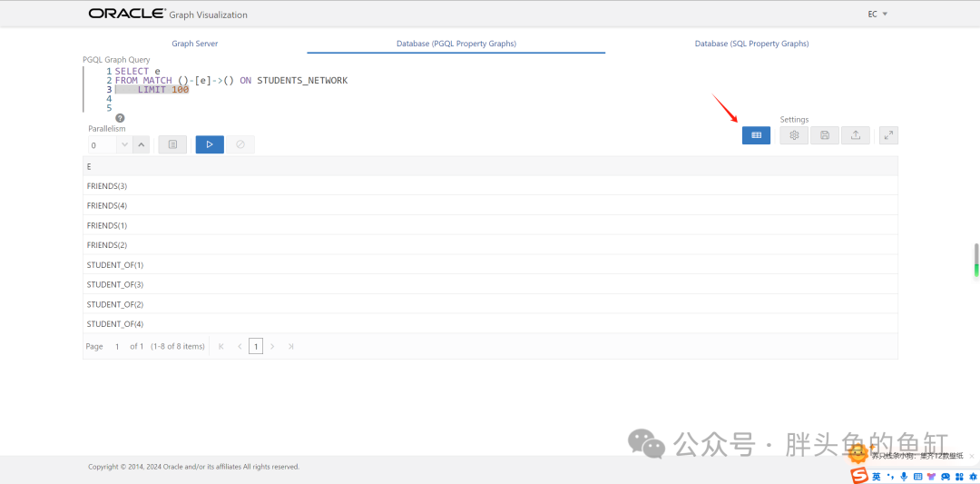Toggle the 英 language mode icon
Screen dimensions: 980x484
tap(877, 477)
